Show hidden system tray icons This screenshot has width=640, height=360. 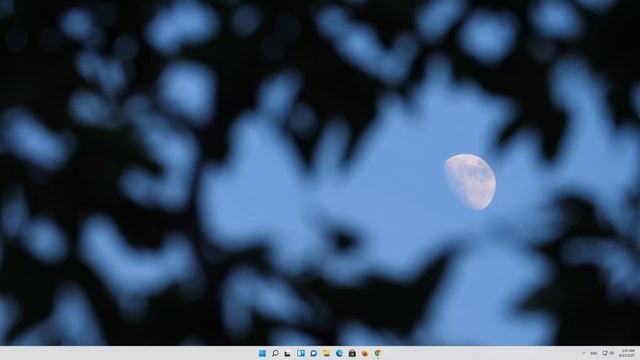tap(584, 353)
